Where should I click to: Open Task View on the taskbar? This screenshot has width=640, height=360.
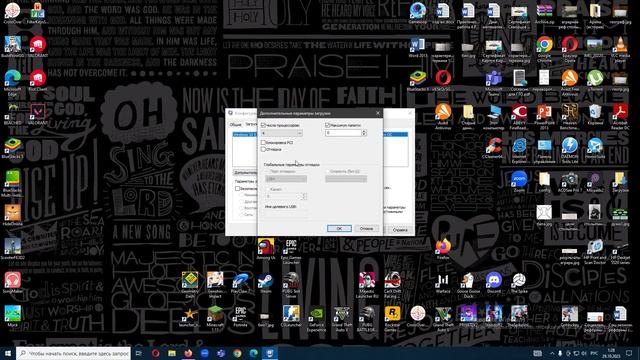coord(139,353)
